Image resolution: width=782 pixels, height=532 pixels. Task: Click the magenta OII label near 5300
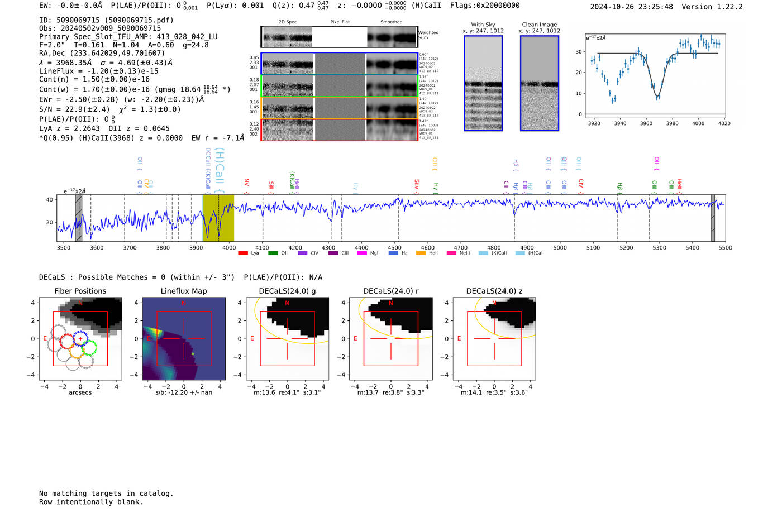[x=656, y=164]
